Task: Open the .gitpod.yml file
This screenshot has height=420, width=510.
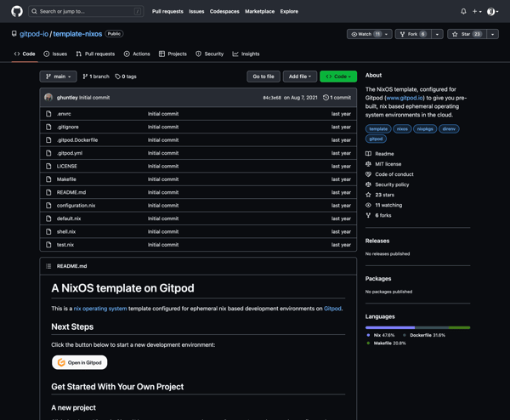Action: click(x=70, y=153)
